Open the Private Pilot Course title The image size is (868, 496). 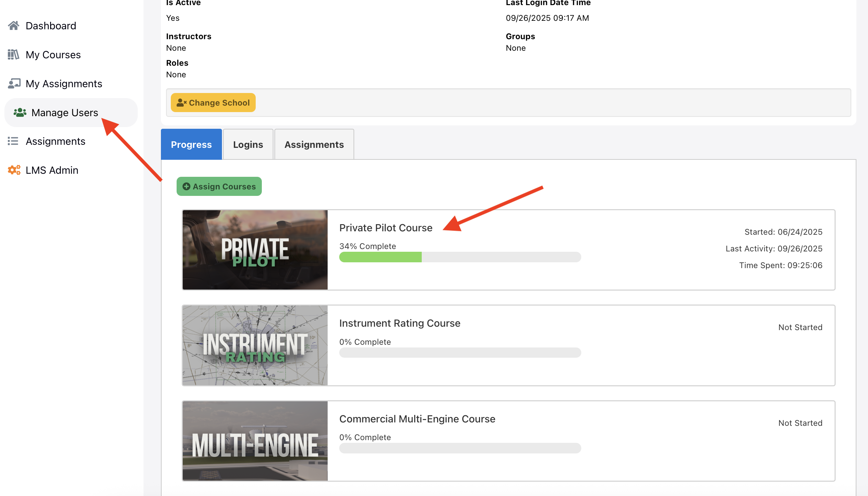(386, 228)
